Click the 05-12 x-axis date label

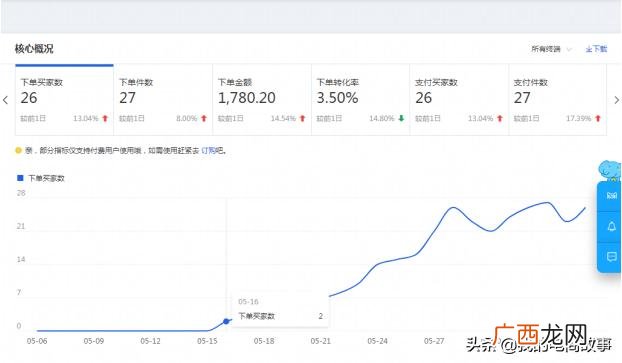[150, 341]
